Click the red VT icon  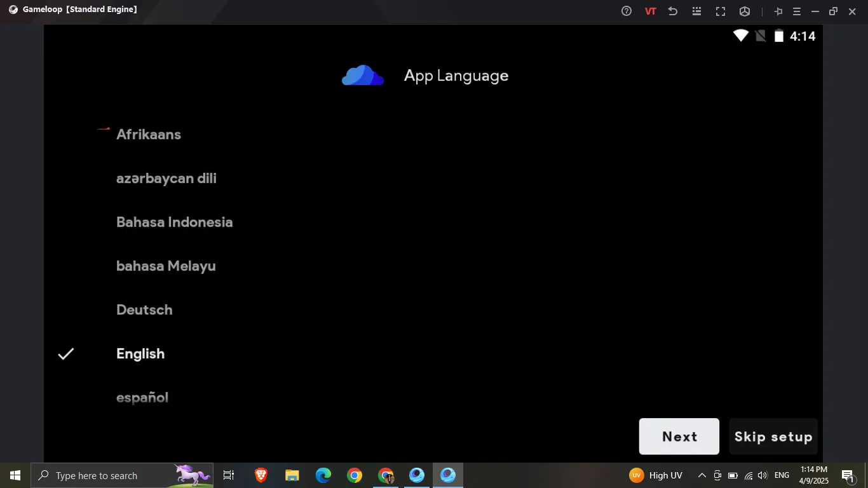[650, 11]
